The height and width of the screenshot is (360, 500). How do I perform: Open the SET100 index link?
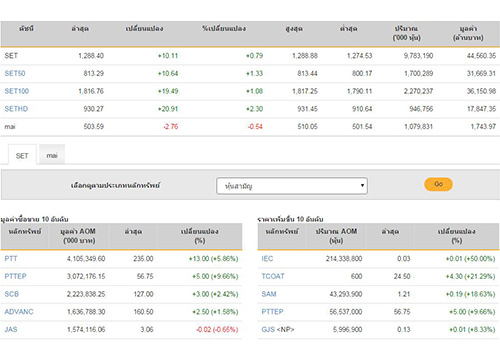pyautogui.click(x=17, y=91)
